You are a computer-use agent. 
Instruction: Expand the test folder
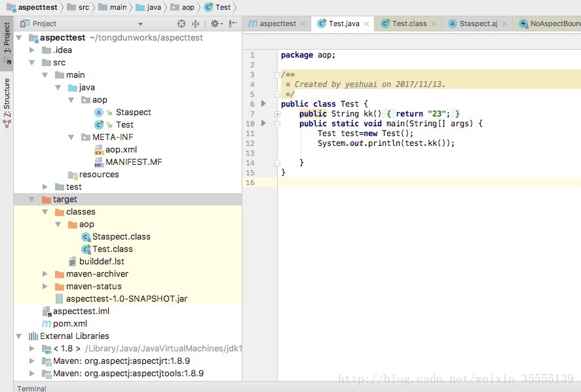point(45,187)
